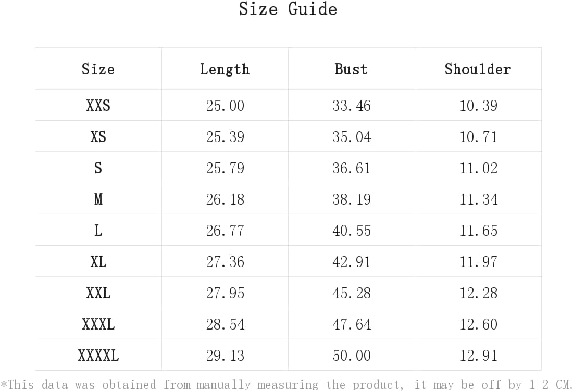Select the Length column header
This screenshot has height=392, width=573.
225,69
